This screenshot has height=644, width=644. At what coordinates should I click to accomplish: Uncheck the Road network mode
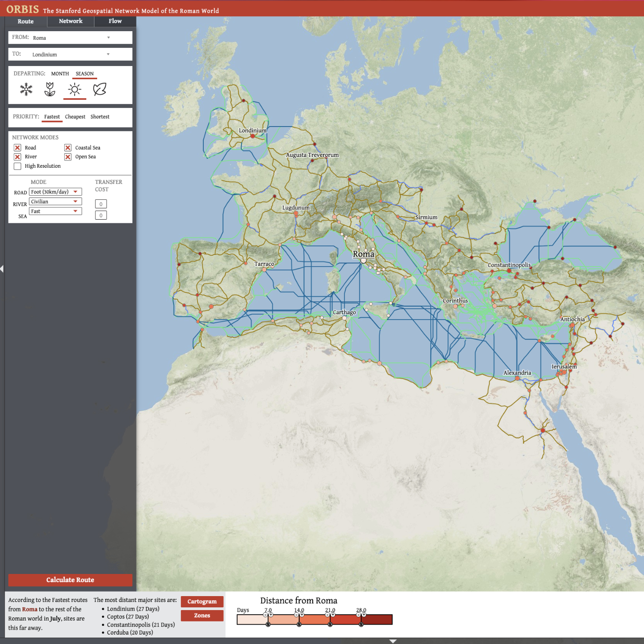click(x=18, y=148)
